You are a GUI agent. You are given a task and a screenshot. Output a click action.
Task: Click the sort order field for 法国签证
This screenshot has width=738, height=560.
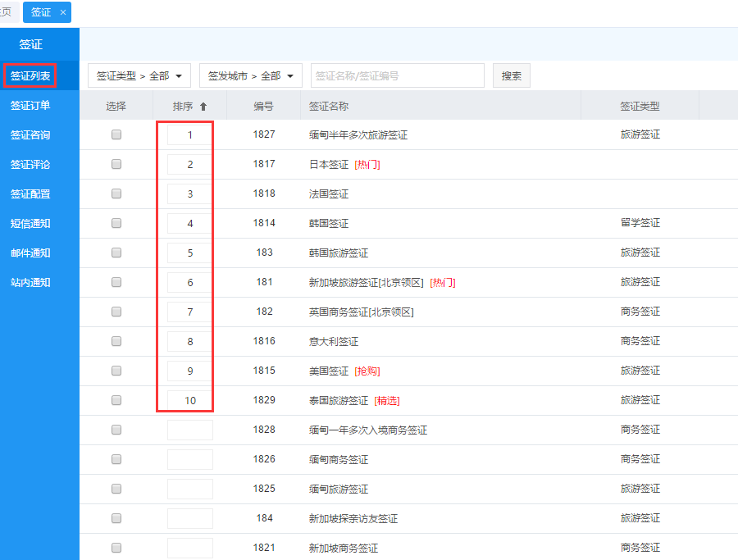[x=189, y=194]
